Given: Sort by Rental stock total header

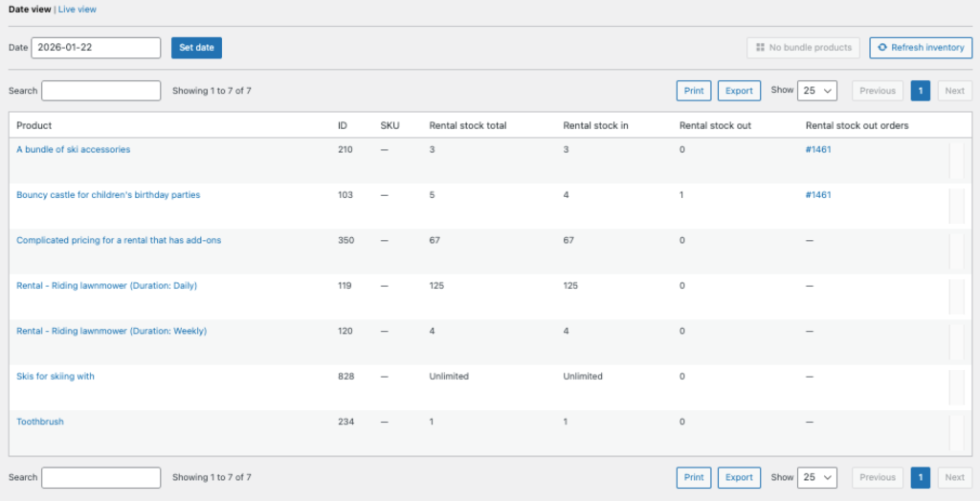Looking at the screenshot, I should point(467,125).
